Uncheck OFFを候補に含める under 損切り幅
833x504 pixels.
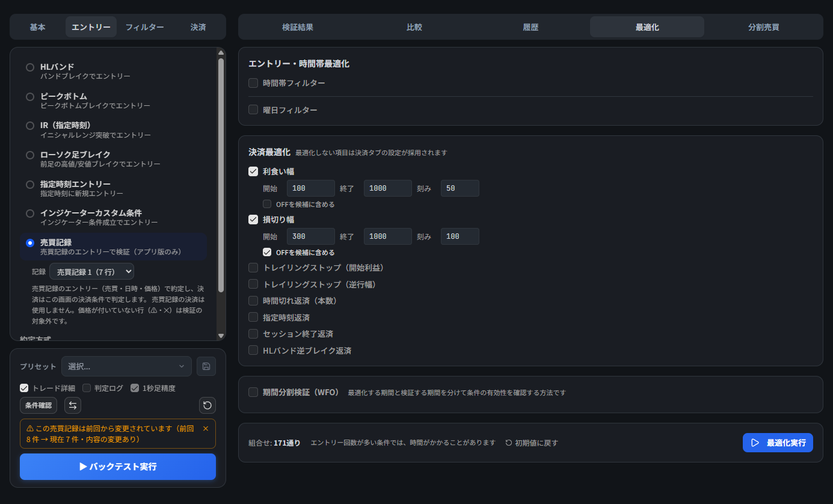point(267,253)
